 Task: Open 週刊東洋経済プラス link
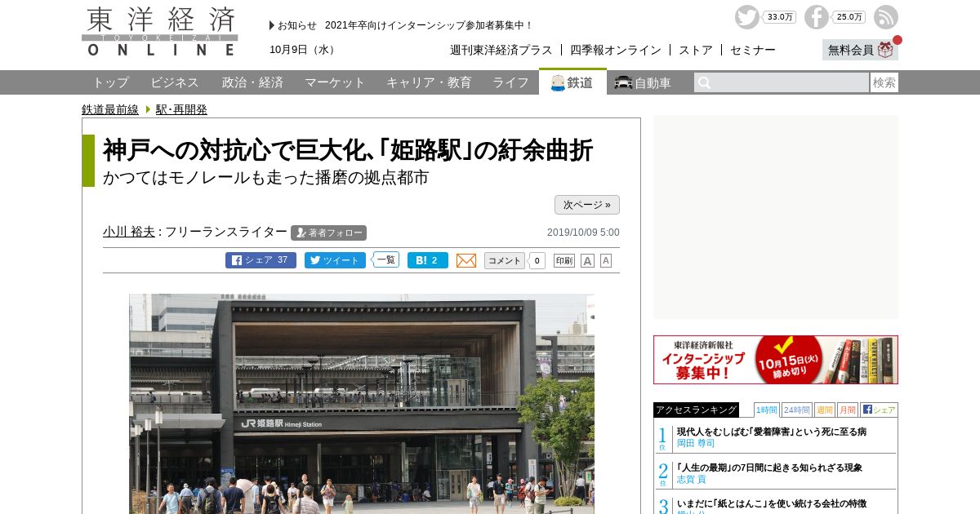(501, 50)
